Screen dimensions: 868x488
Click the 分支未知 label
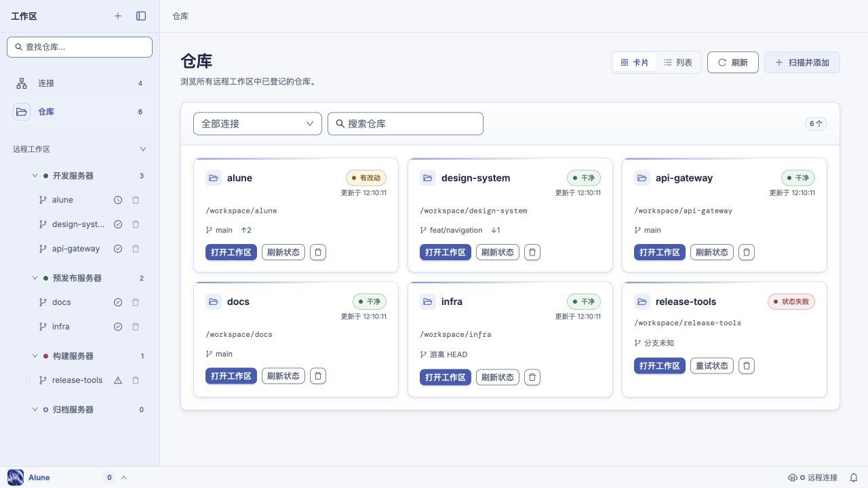659,343
